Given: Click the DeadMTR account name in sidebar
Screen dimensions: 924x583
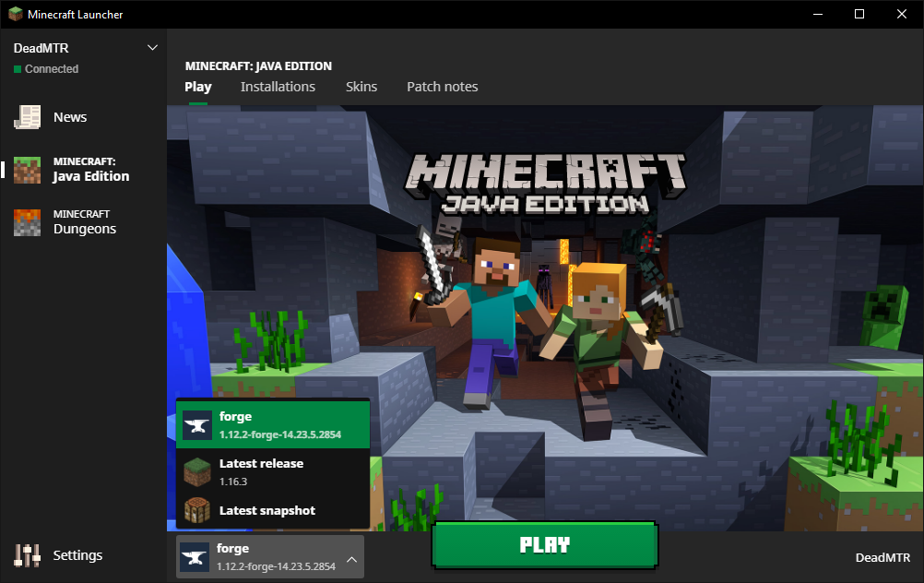Looking at the screenshot, I should [41, 48].
